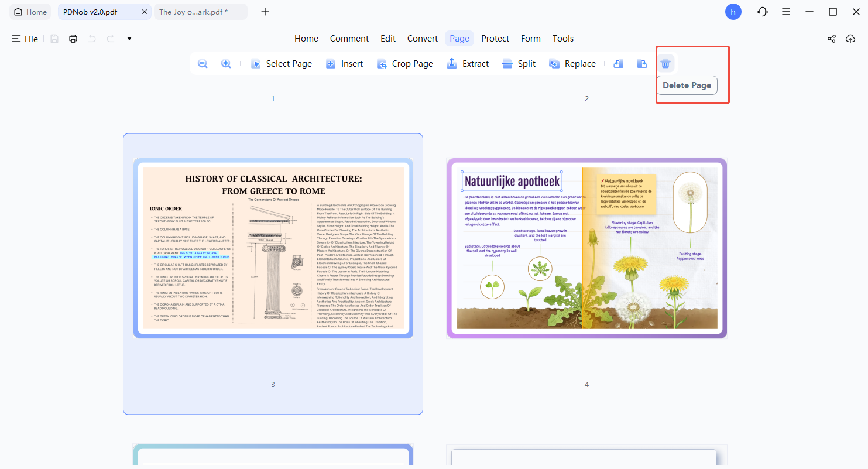Click the Crop Page button

[405, 64]
